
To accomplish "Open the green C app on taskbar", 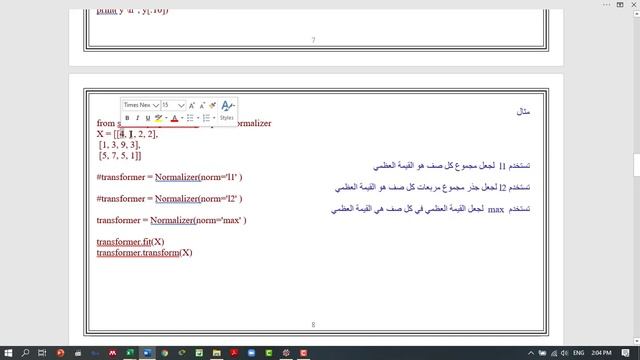I will pyautogui.click(x=269, y=353).
